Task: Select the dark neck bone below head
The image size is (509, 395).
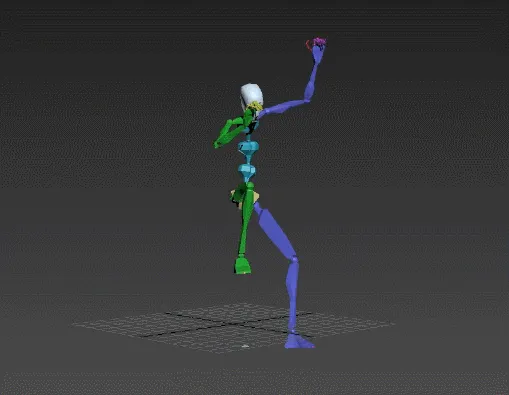Action: coord(253,127)
